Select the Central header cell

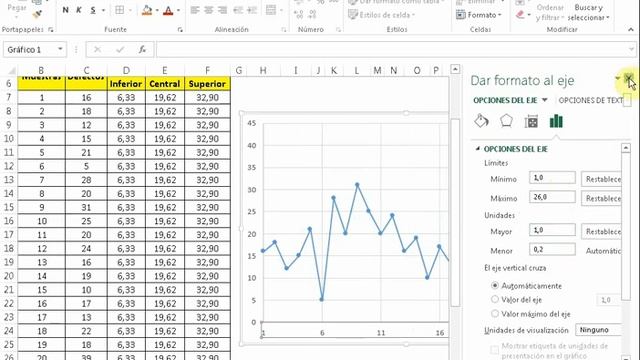pyautogui.click(x=164, y=84)
